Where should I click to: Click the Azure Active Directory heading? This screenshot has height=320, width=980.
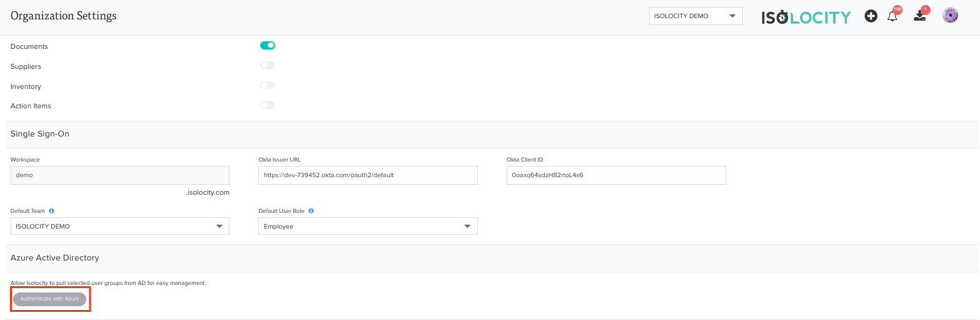coord(55,258)
